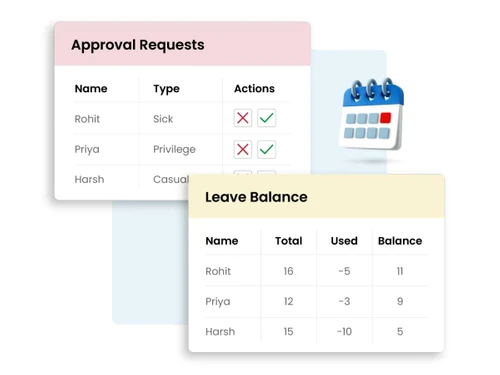Sort by Balance column header
This screenshot has width=500, height=375.
tap(400, 241)
